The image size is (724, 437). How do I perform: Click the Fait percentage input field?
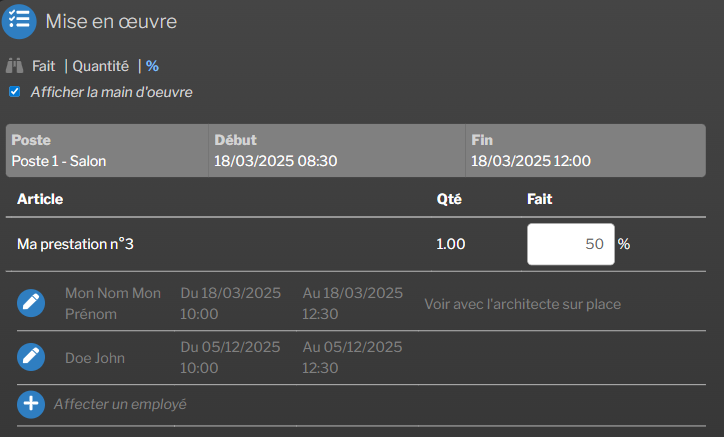[x=570, y=244]
